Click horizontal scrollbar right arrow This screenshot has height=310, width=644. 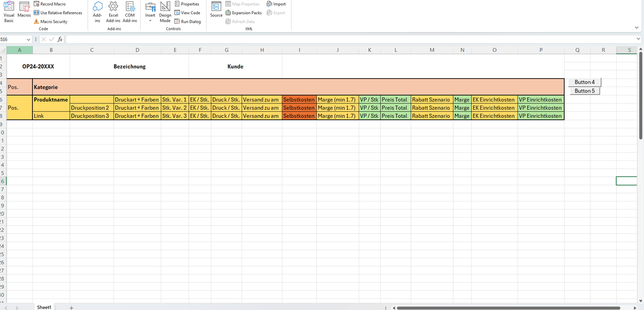pos(636,307)
